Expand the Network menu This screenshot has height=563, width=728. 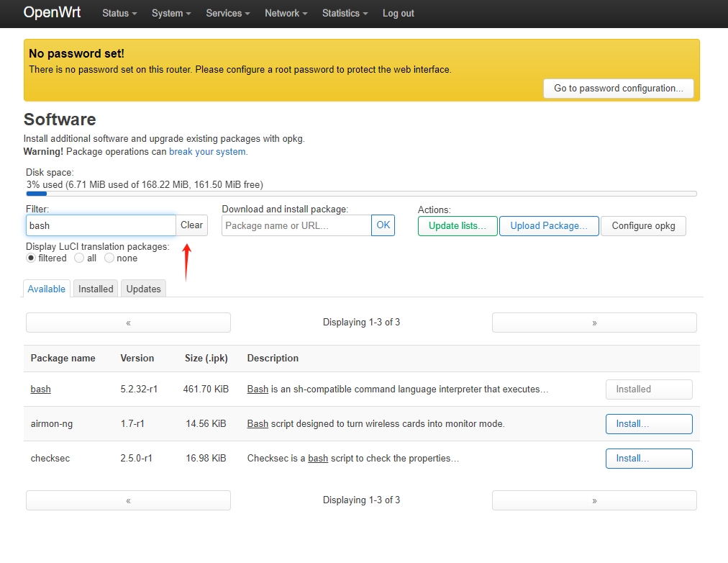click(286, 14)
